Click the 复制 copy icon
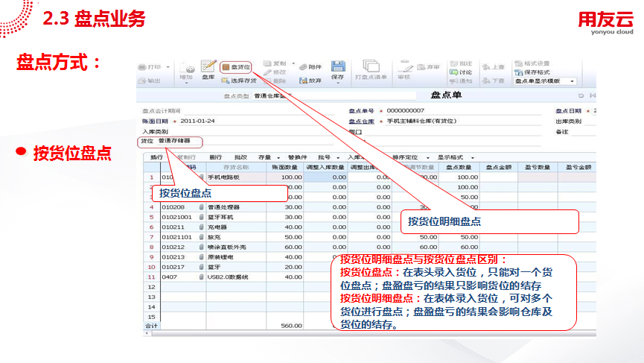 click(267, 63)
